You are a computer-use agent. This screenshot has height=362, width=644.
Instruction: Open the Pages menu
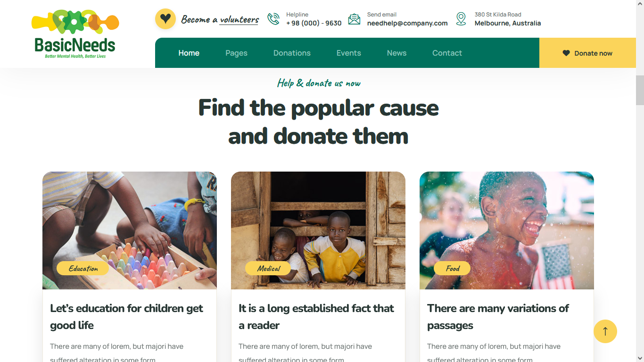pos(236,53)
